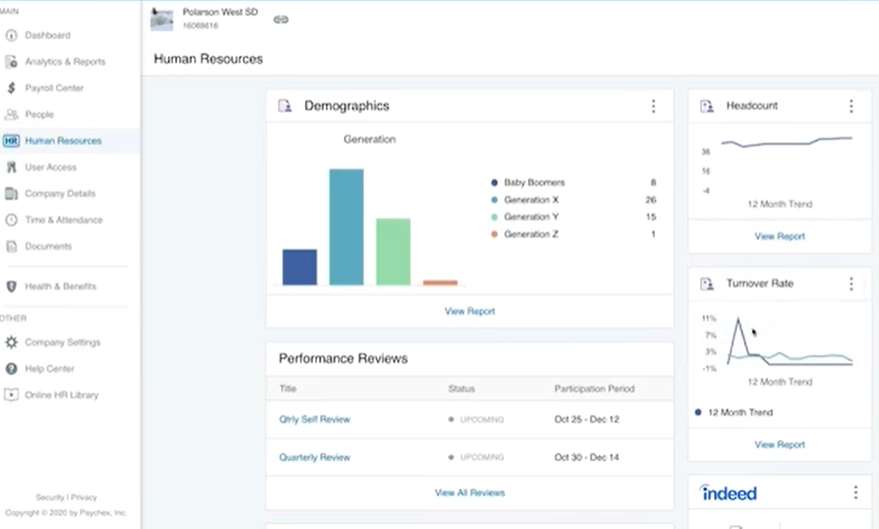This screenshot has height=529, width=879.
Task: Click the dark blue Baby Boomers bar
Action: [x=299, y=267]
